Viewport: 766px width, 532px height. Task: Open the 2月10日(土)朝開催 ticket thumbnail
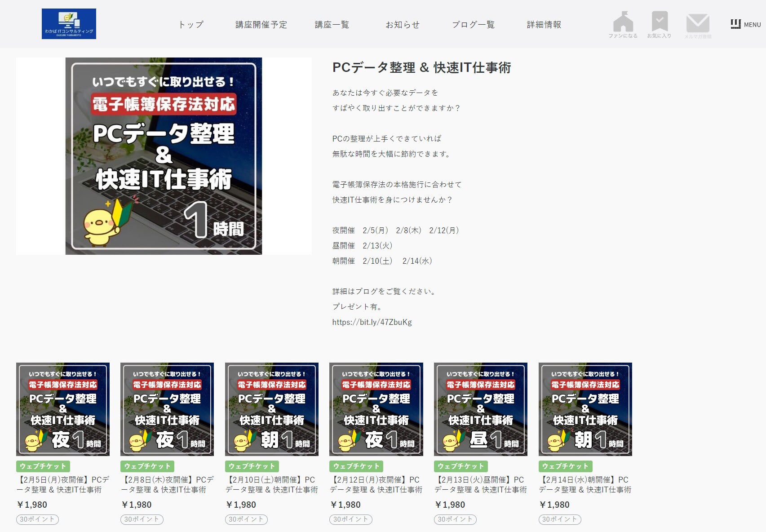click(x=272, y=409)
